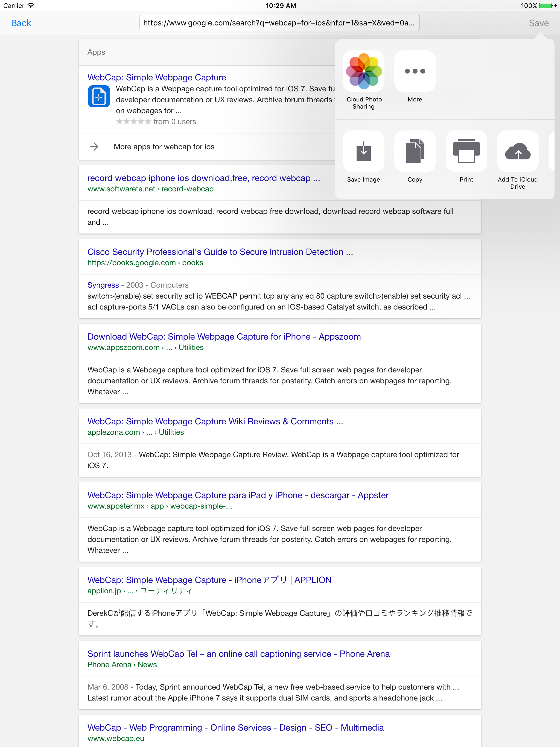Tap the Print action icon

(x=466, y=151)
